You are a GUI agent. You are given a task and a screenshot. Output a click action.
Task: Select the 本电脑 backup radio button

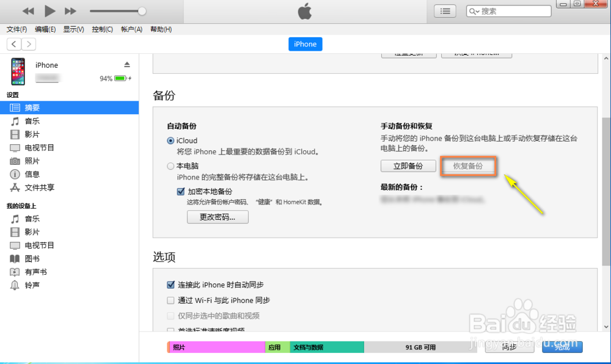(170, 166)
